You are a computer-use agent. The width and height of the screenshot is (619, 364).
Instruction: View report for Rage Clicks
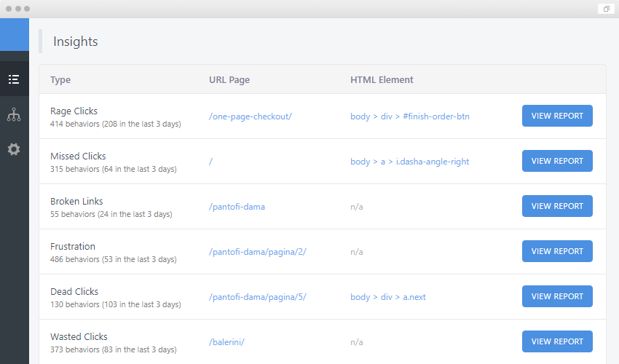tap(557, 116)
